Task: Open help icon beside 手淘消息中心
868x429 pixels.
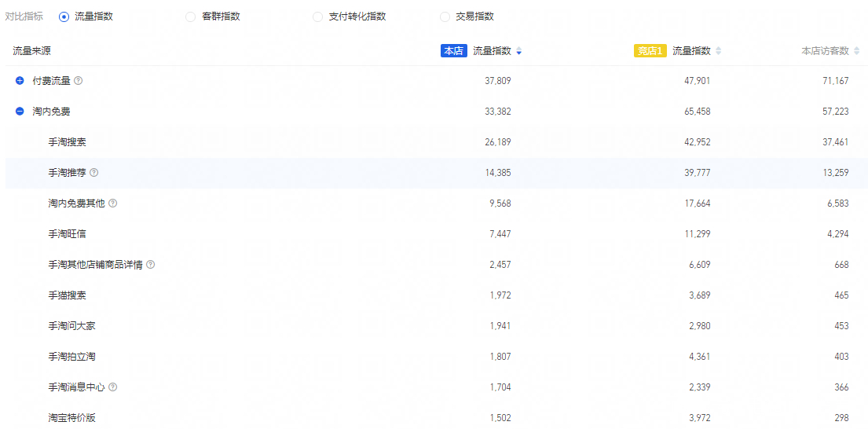Action: click(x=113, y=387)
